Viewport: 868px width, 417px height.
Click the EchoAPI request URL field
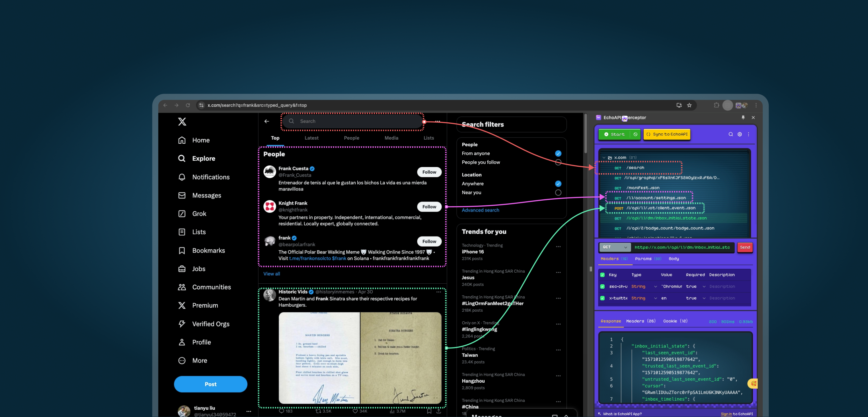(x=682, y=247)
